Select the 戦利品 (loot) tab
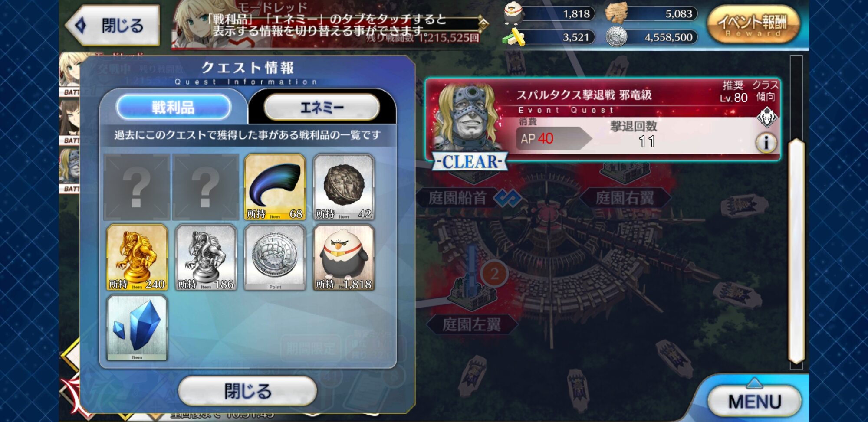The height and width of the screenshot is (422, 868). click(x=173, y=107)
